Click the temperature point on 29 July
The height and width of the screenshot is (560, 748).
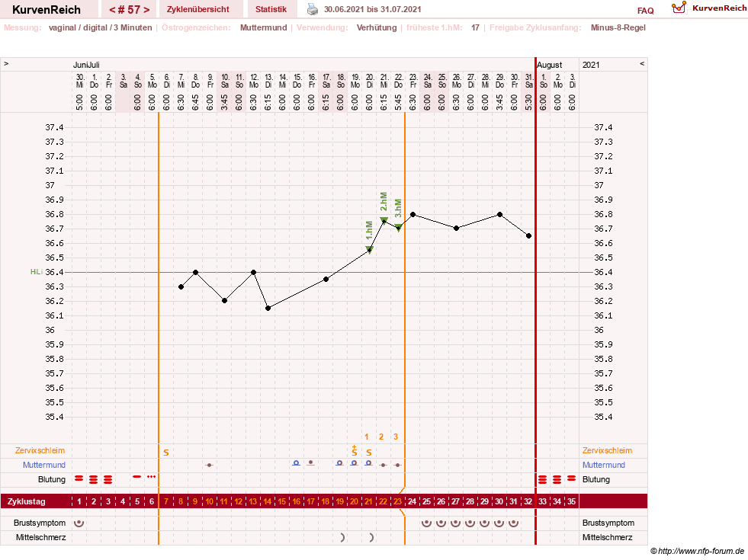pos(500,214)
